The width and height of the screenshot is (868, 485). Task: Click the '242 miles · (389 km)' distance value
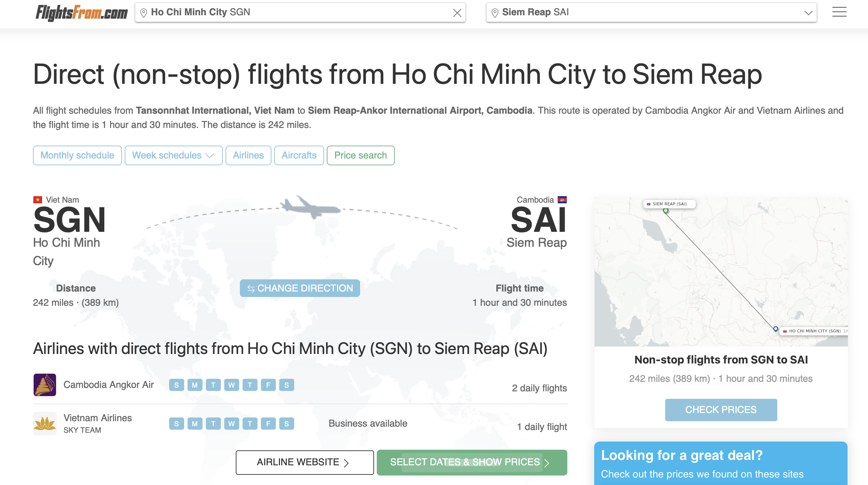pyautogui.click(x=76, y=302)
